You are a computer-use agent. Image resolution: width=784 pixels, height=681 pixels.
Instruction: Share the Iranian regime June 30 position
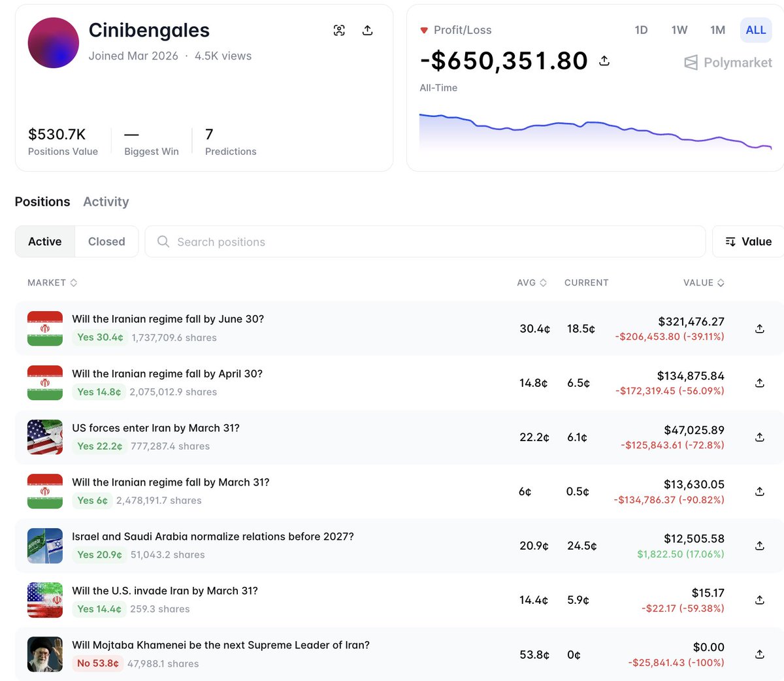click(x=759, y=329)
